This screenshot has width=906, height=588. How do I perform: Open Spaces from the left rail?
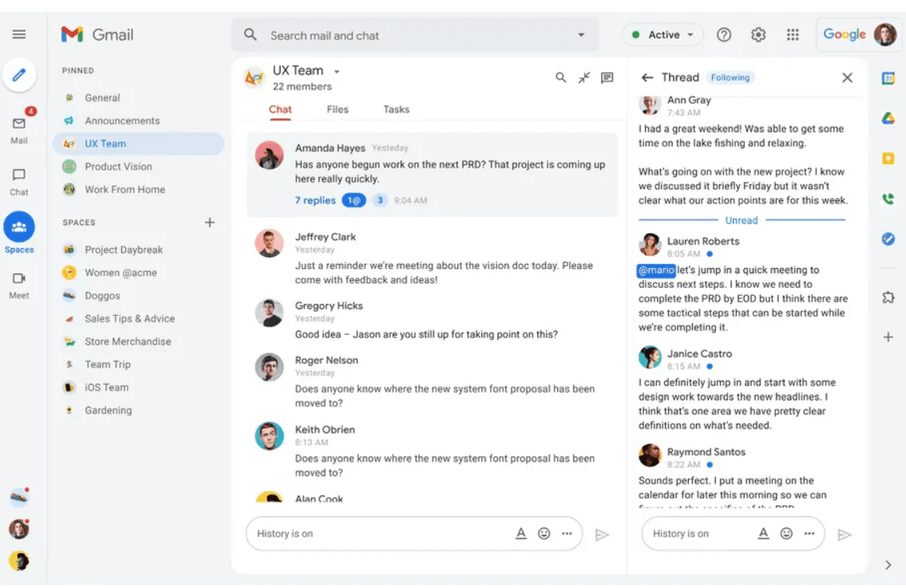19,233
